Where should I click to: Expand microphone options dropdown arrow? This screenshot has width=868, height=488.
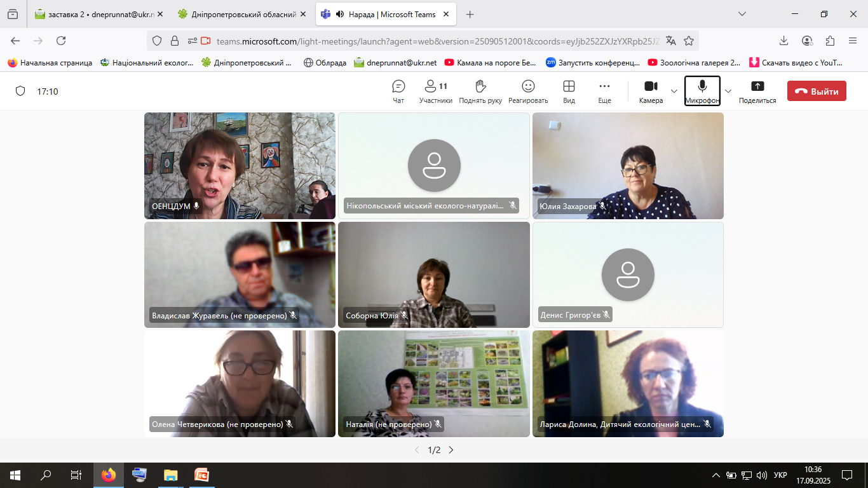click(x=728, y=91)
